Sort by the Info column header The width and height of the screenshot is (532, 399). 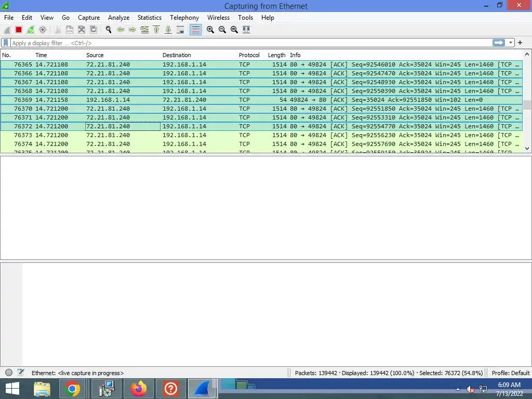point(405,55)
